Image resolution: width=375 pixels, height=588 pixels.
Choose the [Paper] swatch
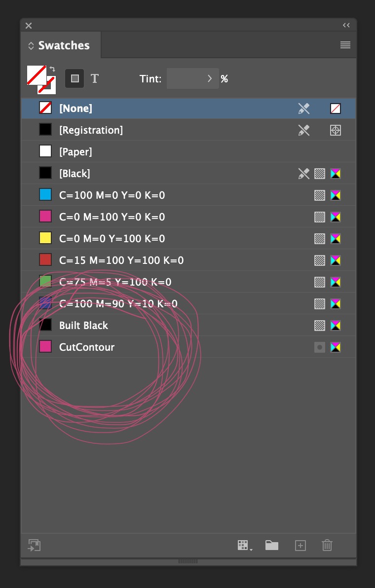point(75,152)
